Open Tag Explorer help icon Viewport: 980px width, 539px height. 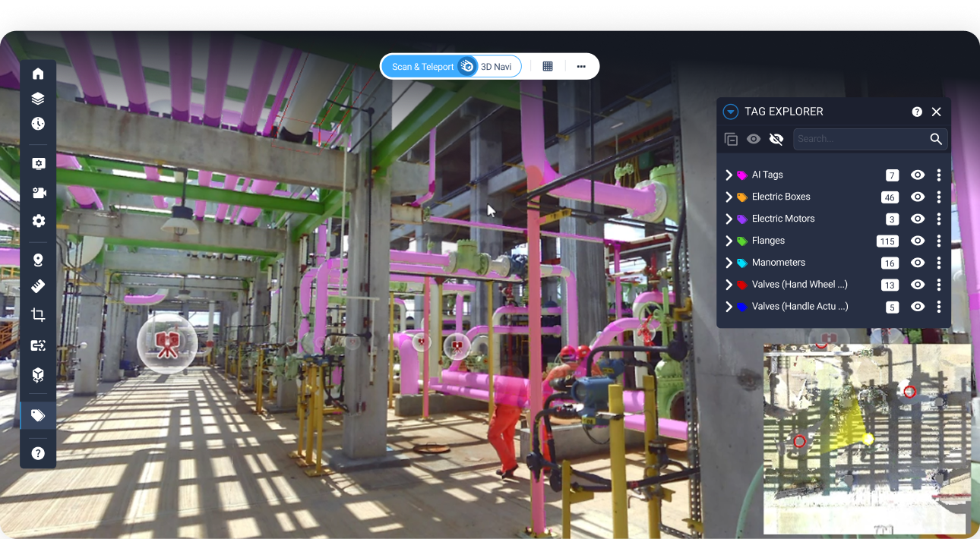point(917,112)
